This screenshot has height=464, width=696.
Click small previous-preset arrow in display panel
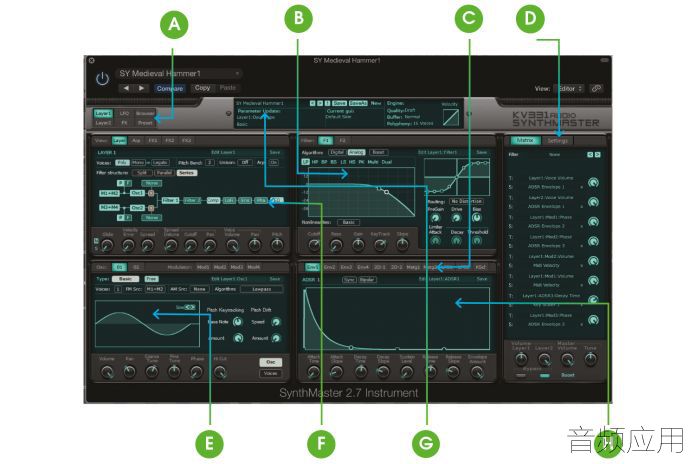pyautogui.click(x=312, y=103)
